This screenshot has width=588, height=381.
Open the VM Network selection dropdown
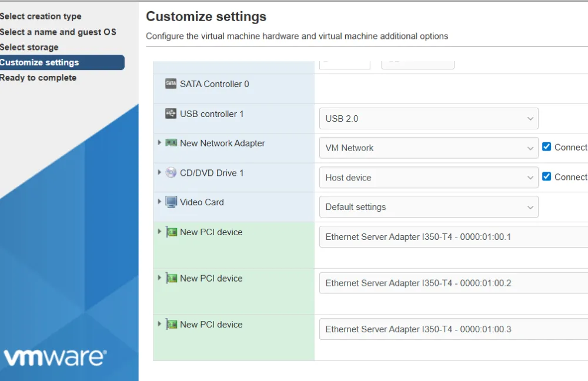click(429, 148)
